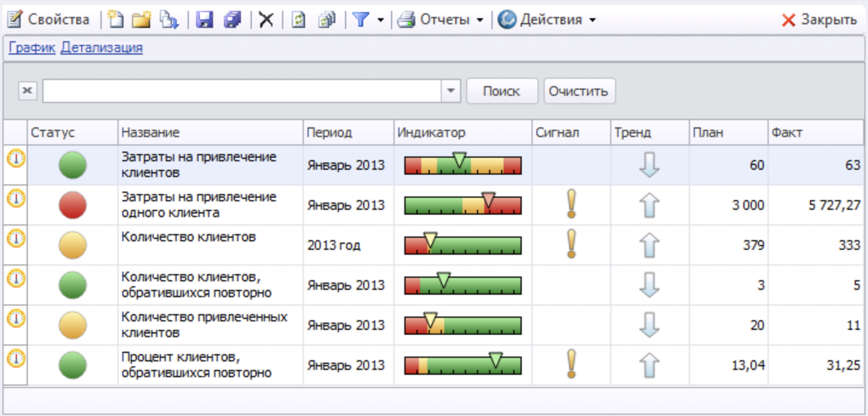Viewport: 868px width, 416px height.
Task: Click down trend arrow in plan 60 row
Action: coord(650,166)
